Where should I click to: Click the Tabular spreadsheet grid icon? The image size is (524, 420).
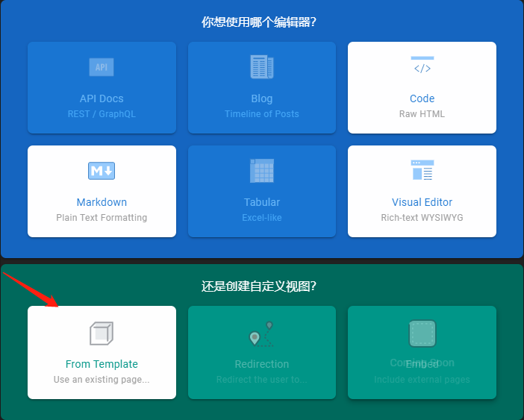[x=262, y=171]
